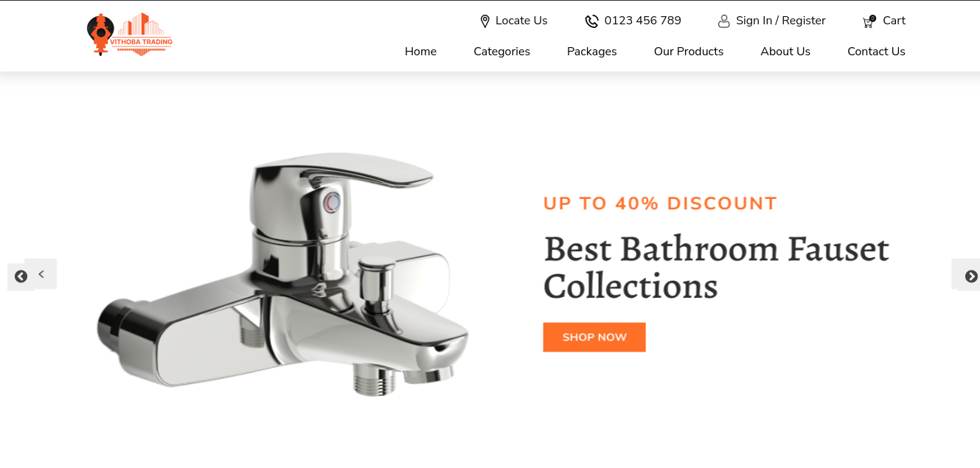
Task: Click the thin left chevron on slider
Action: click(x=41, y=274)
